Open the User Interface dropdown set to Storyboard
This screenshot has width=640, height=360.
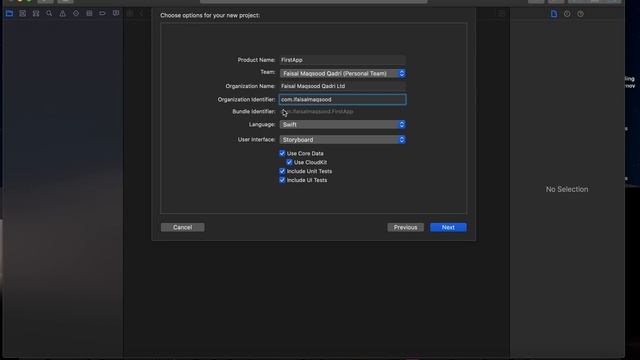[342, 140]
